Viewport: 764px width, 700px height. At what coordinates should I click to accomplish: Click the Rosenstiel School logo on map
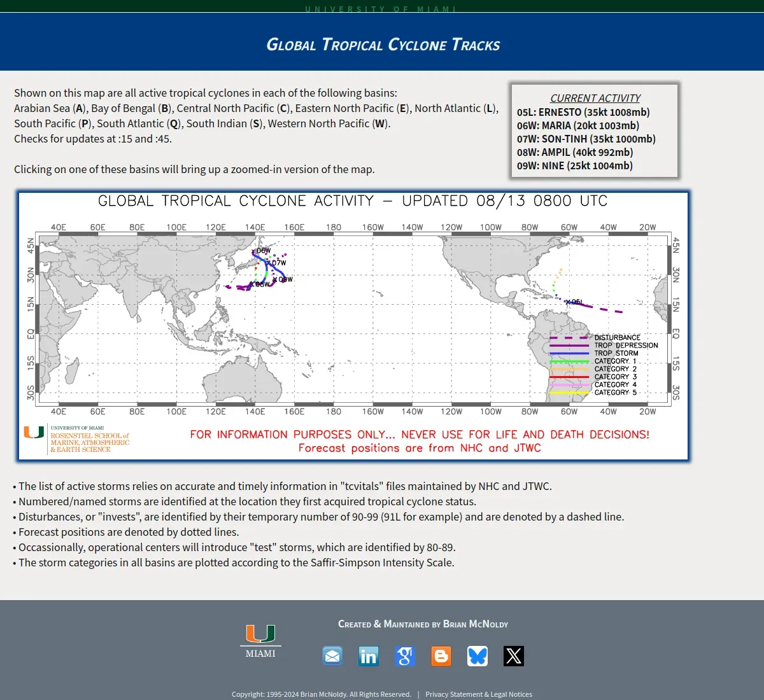click(x=77, y=439)
